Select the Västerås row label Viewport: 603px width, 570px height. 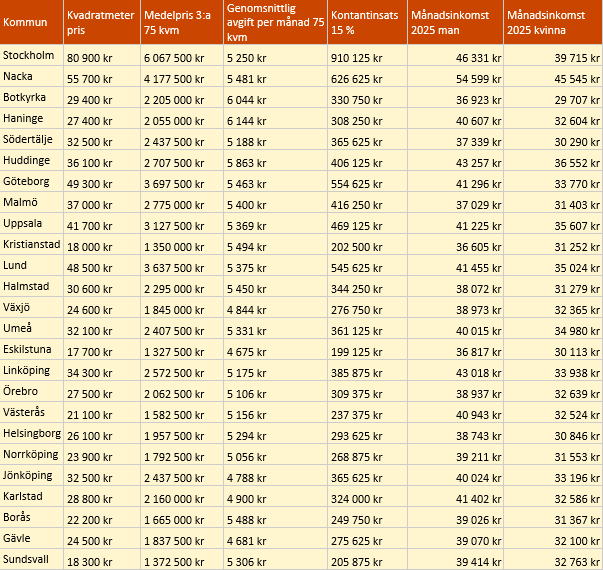32,412
